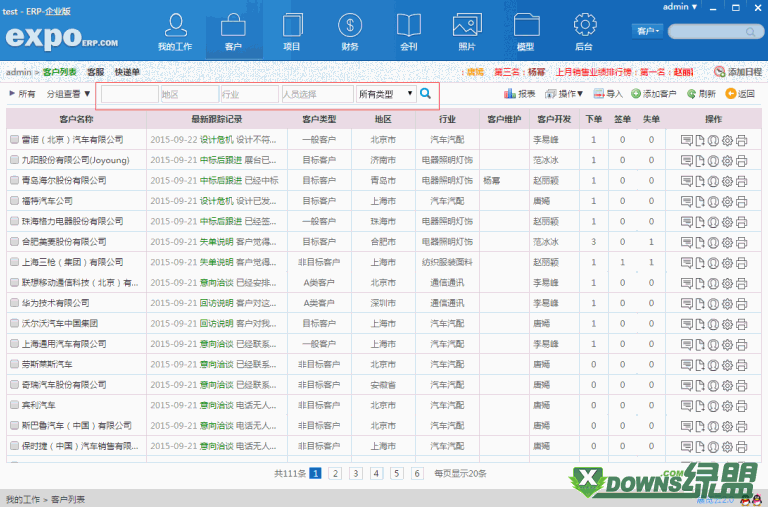Open document icon for 劳斯莱斯汽车 row
Viewport: 768px width, 507px height.
point(700,365)
